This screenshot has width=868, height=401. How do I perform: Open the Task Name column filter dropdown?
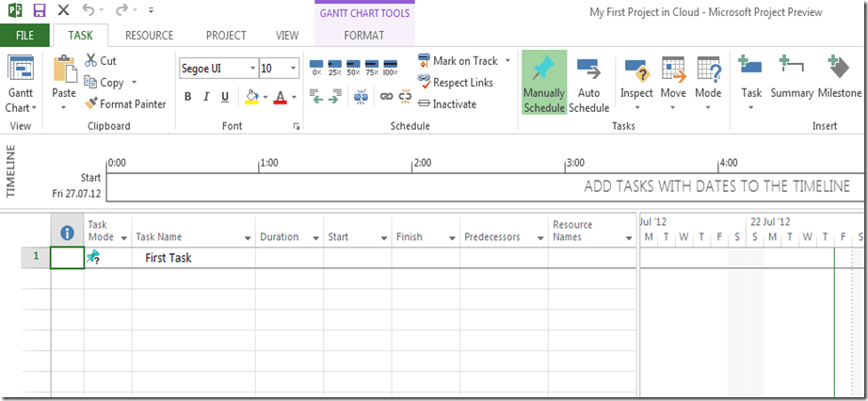click(247, 238)
